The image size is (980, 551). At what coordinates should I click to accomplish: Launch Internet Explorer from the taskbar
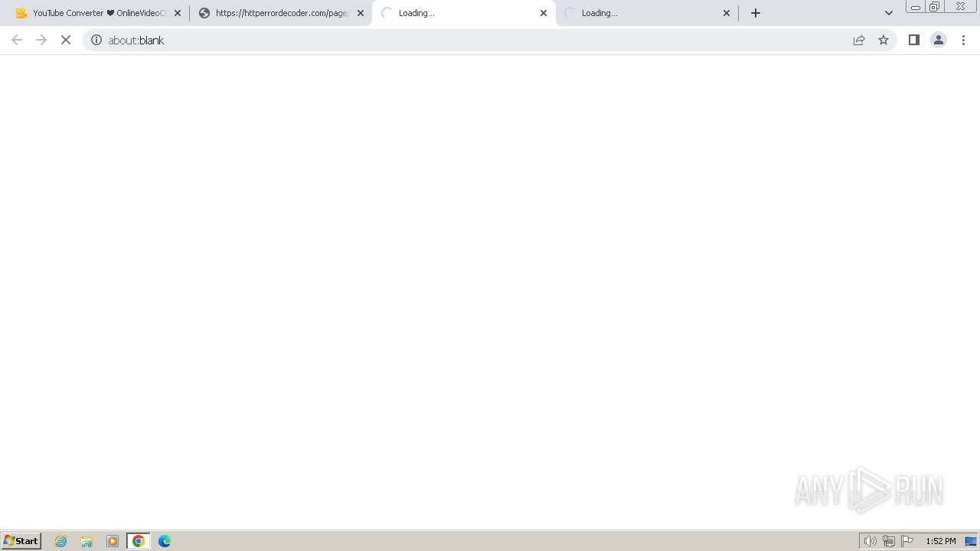pyautogui.click(x=61, y=541)
